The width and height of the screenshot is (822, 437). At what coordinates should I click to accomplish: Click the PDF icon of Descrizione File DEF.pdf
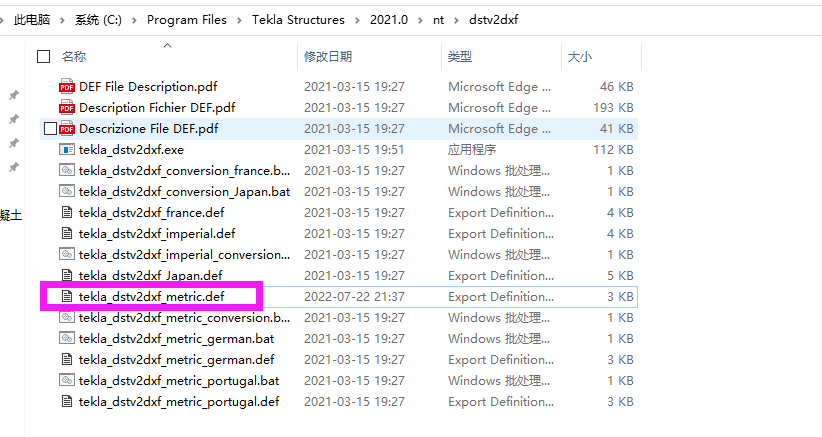(67, 128)
